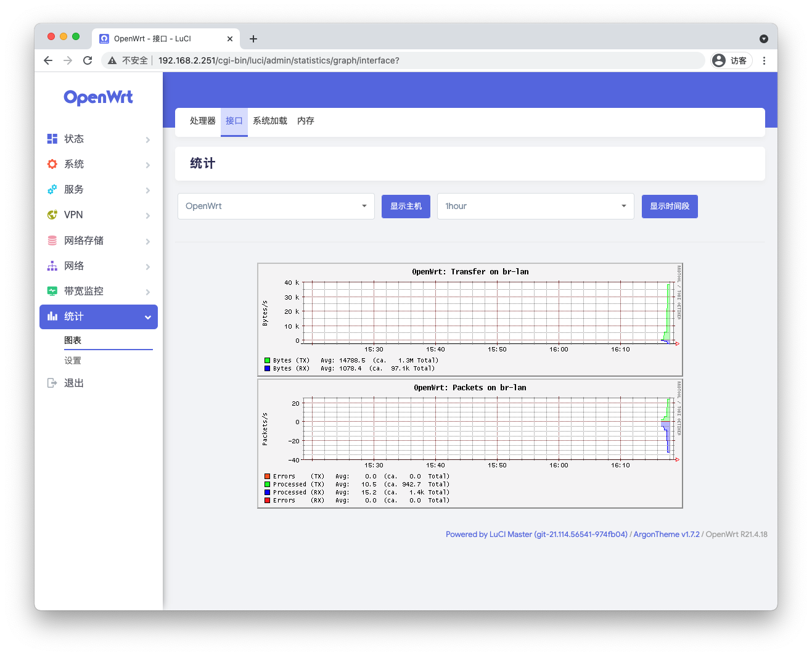
Task: Switch to the 系统加载 tab
Action: (x=270, y=121)
